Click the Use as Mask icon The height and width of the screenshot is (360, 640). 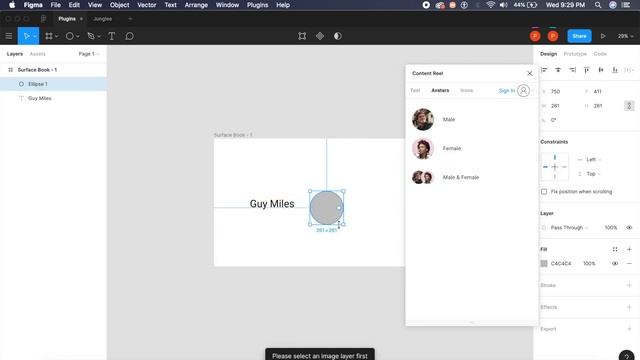pos(338,36)
